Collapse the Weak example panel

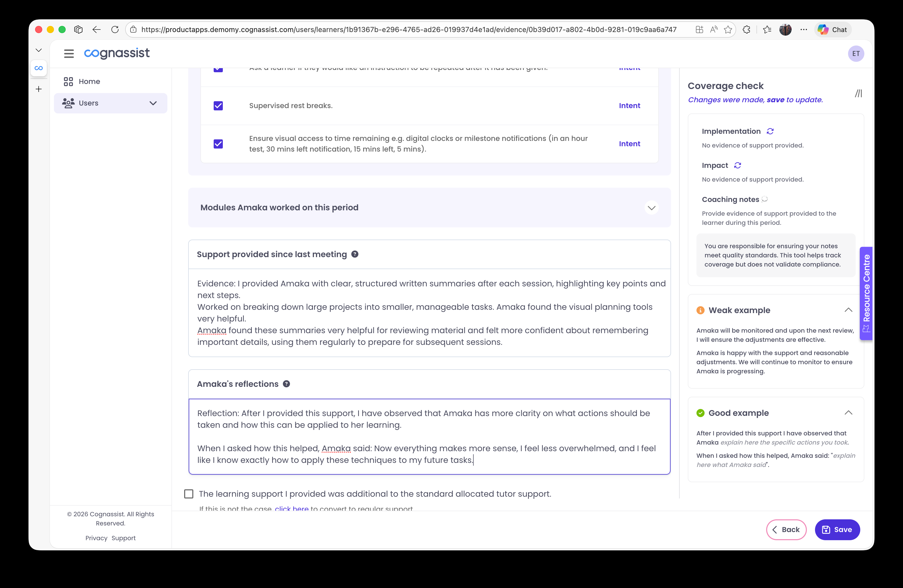click(848, 310)
